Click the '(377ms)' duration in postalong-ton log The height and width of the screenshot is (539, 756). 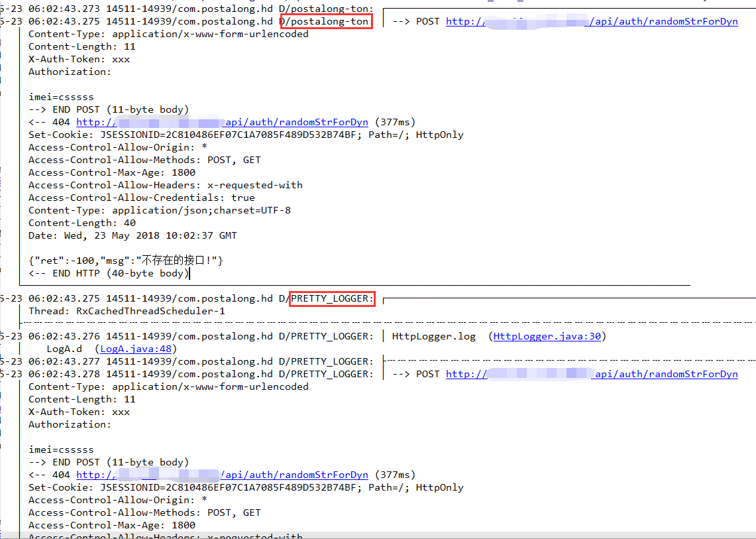point(396,122)
